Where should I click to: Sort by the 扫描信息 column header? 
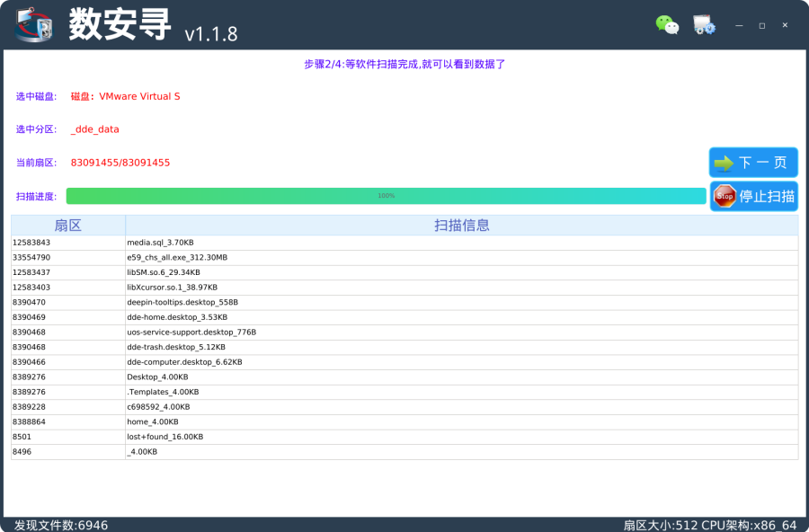461,226
